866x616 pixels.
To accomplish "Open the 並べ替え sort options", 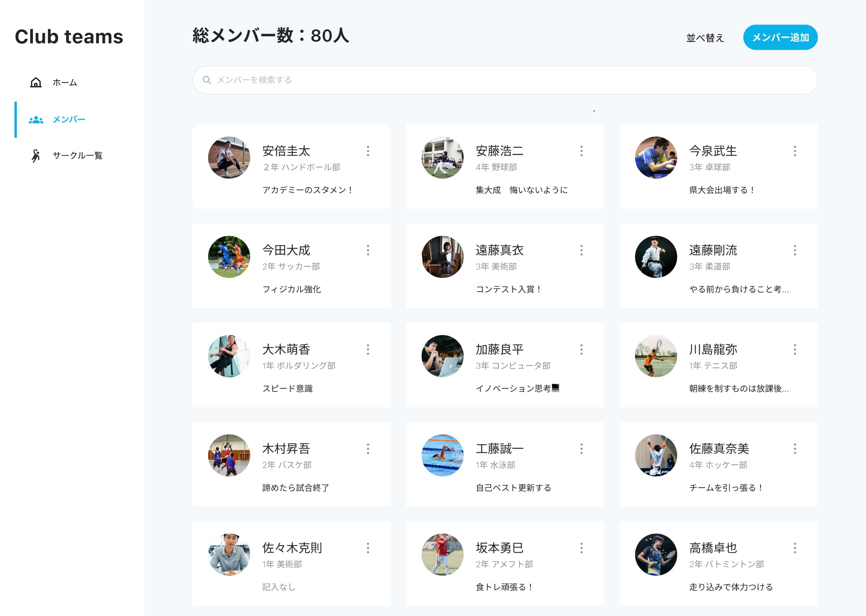I will [705, 38].
